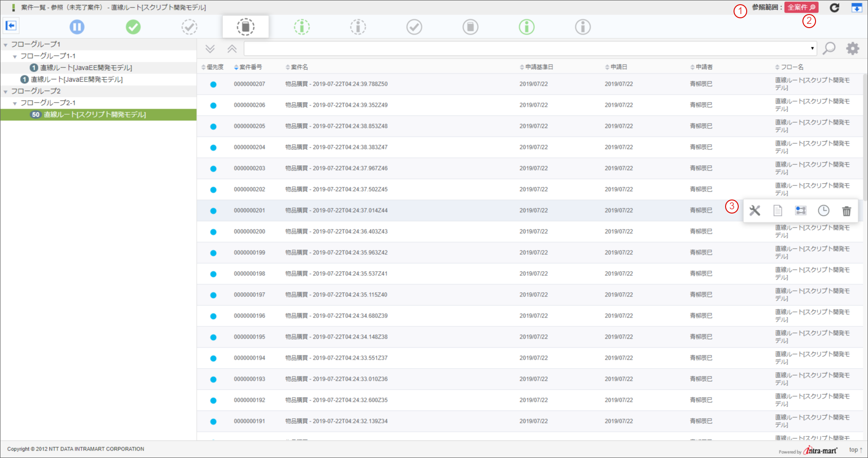
Task: Open list settings gear icon
Action: pyautogui.click(x=853, y=48)
